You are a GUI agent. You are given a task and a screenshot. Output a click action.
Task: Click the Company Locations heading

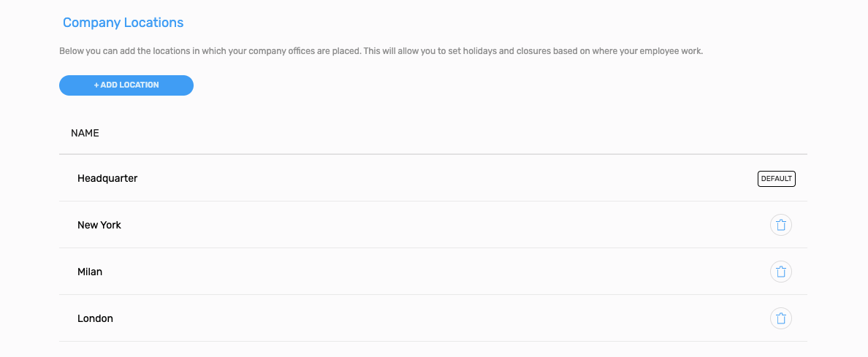tap(123, 23)
